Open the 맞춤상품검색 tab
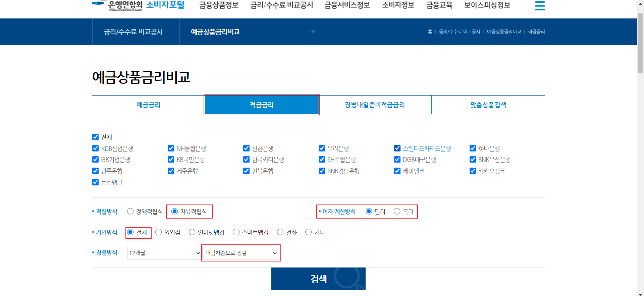Image resolution: width=644 pixels, height=296 pixels. tap(488, 105)
